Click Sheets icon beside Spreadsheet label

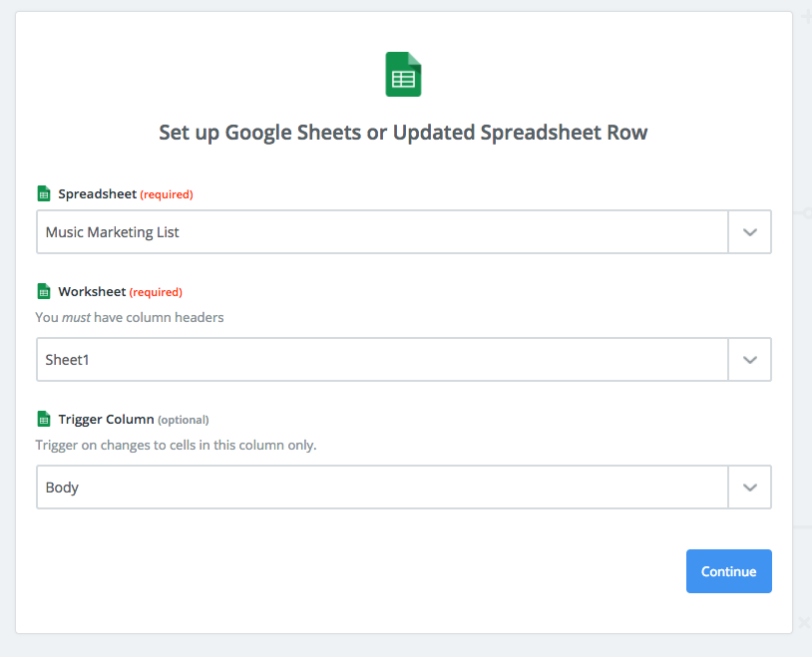click(43, 193)
